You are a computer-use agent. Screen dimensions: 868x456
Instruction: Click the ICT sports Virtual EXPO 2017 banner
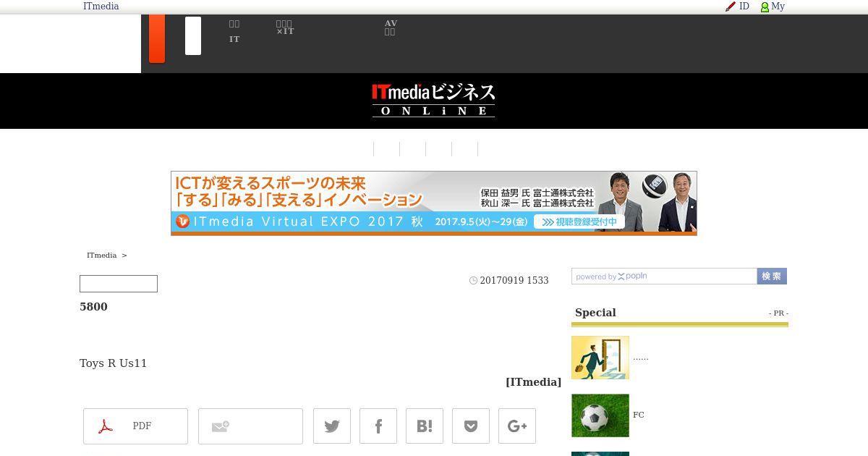pyautogui.click(x=434, y=203)
